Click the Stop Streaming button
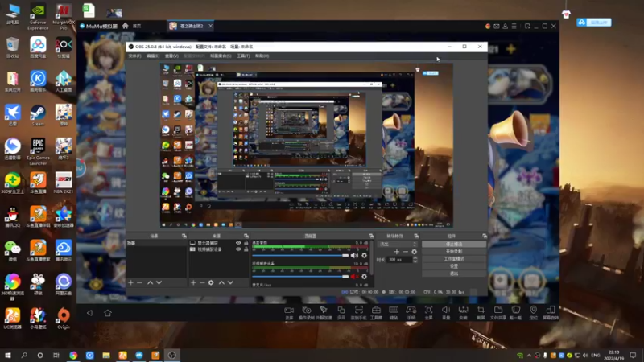Viewport: 644px width, 362px height. (454, 244)
